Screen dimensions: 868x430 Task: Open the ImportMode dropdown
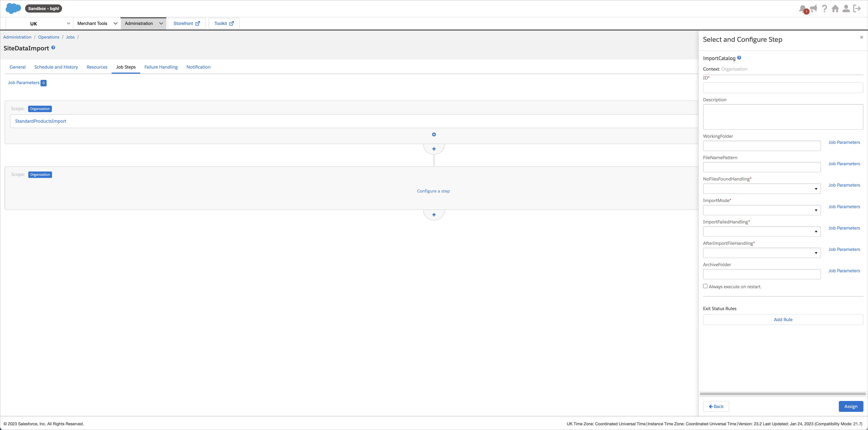point(762,210)
